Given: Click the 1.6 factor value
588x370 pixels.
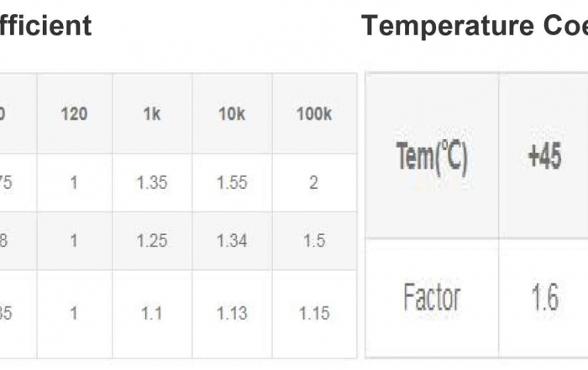Looking at the screenshot, I should click(x=544, y=298).
